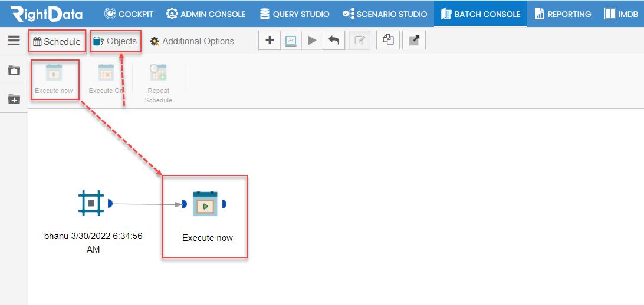Choose the Repeat Schedule option
This screenshot has width=644, height=305.
[159, 84]
